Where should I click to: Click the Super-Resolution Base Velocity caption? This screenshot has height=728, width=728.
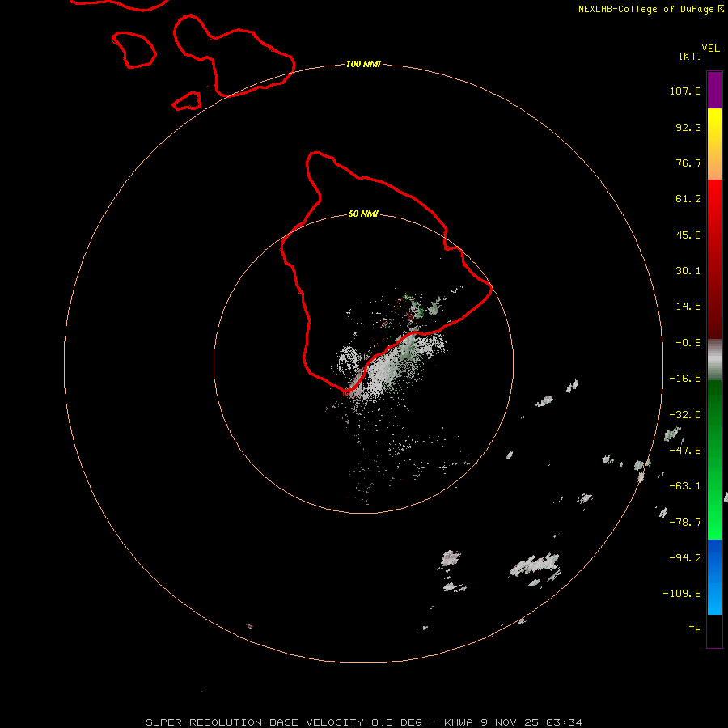pos(364,722)
